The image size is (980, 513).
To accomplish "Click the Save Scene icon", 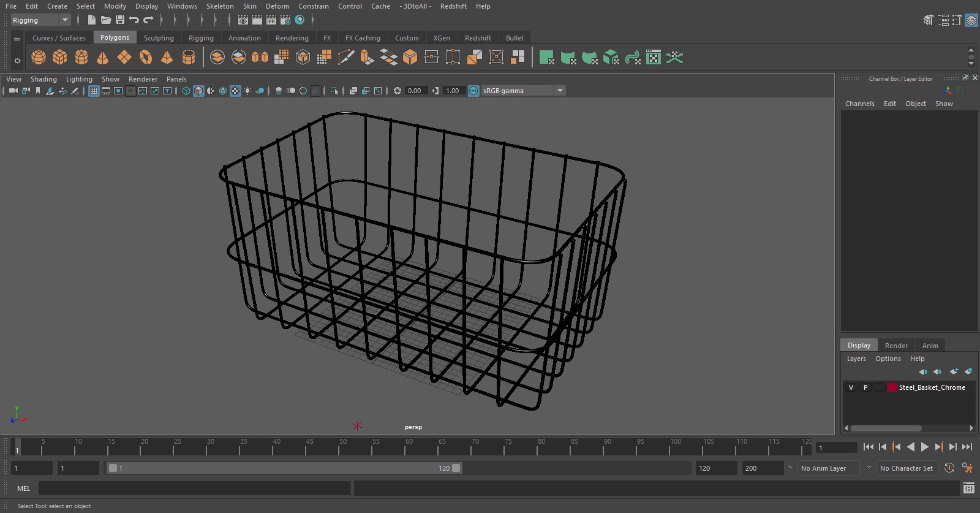I will pyautogui.click(x=120, y=20).
